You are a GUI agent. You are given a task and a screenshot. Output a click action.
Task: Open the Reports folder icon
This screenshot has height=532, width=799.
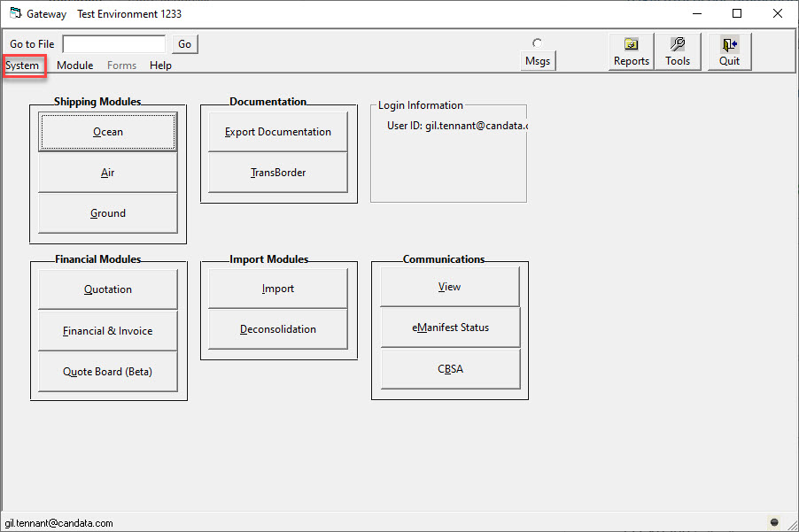click(x=631, y=44)
